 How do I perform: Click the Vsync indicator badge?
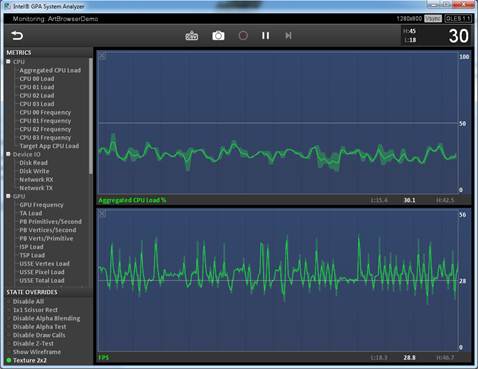[433, 19]
